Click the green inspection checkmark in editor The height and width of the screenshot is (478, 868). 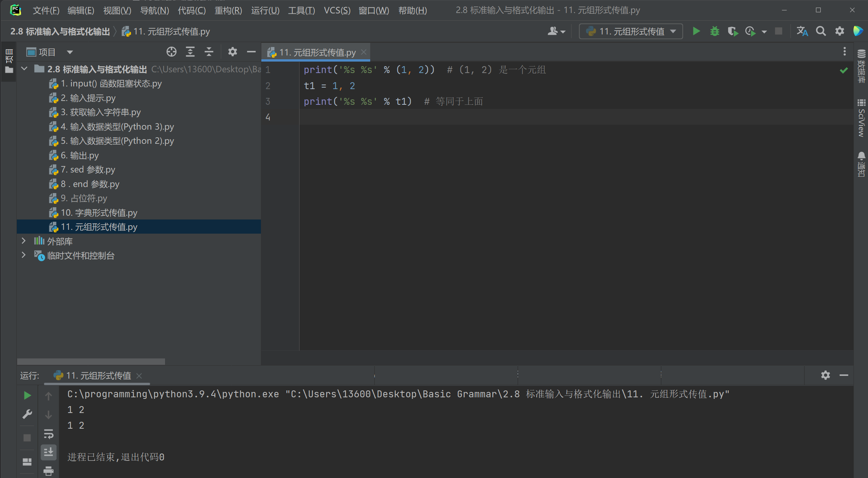click(844, 70)
